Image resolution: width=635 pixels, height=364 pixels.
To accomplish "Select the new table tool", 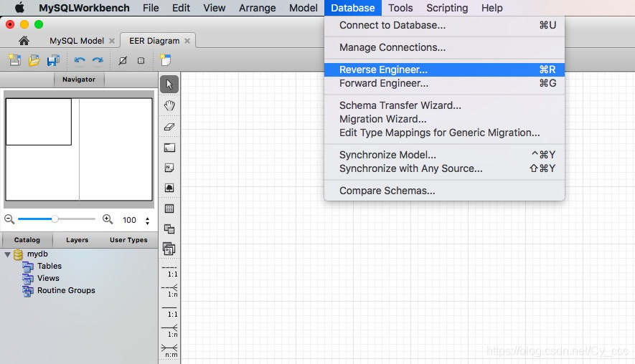I will point(169,209).
